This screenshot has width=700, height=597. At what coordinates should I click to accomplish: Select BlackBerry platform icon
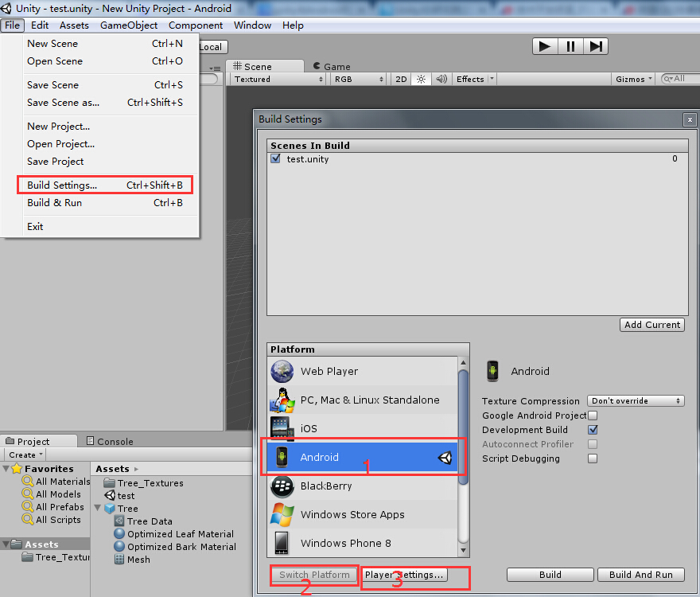click(x=282, y=486)
